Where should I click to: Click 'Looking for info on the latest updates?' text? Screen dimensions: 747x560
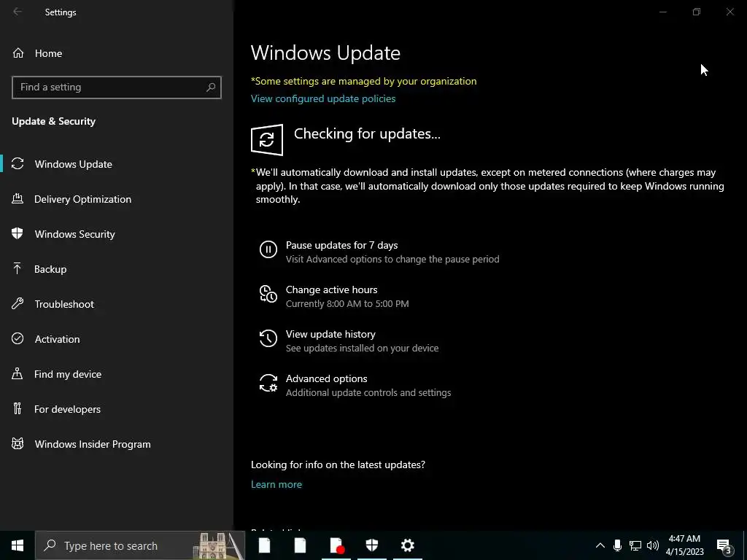[338, 464]
